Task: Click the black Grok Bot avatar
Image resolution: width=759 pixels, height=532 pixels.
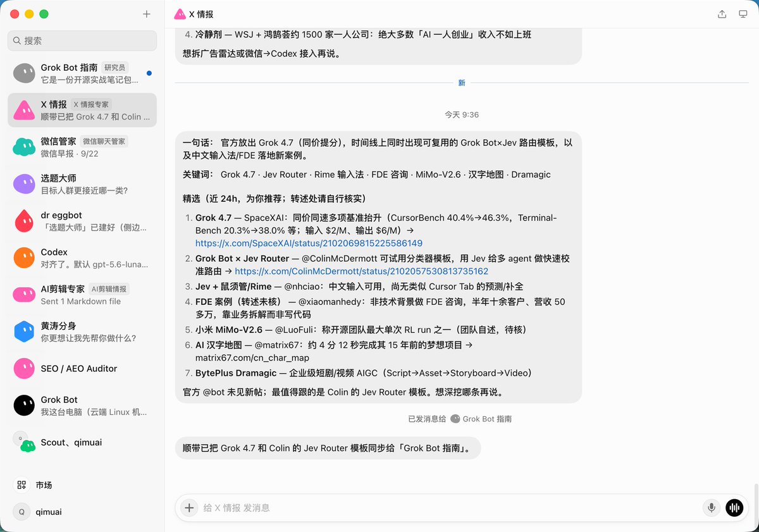Action: tap(24, 405)
